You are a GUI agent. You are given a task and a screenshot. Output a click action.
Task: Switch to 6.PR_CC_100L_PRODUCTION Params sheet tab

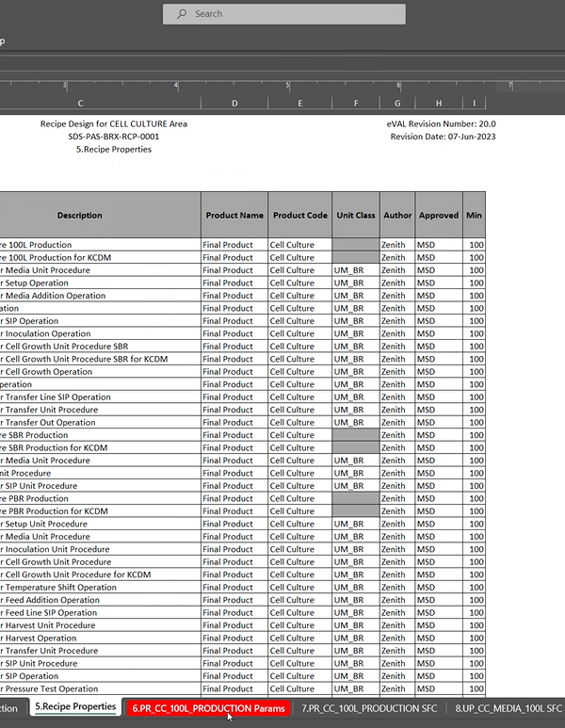[x=208, y=708]
